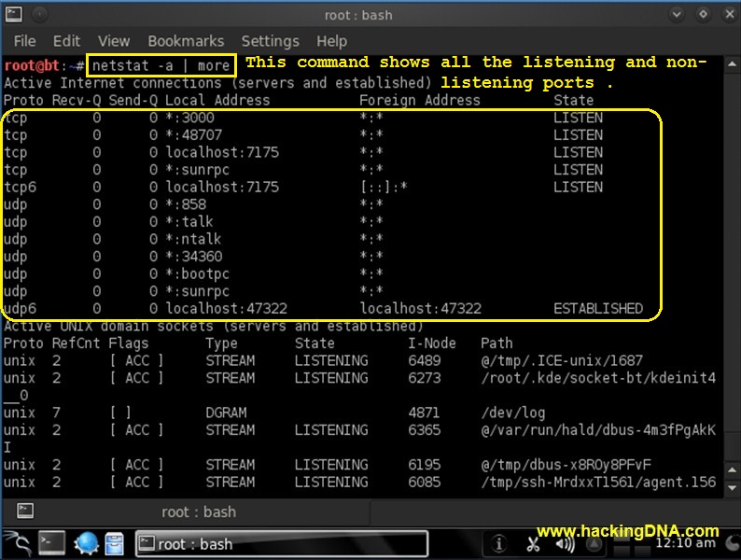Viewport: 741px width, 560px height.
Task: Click the 'Foreign Address' column header
Action: [420, 100]
